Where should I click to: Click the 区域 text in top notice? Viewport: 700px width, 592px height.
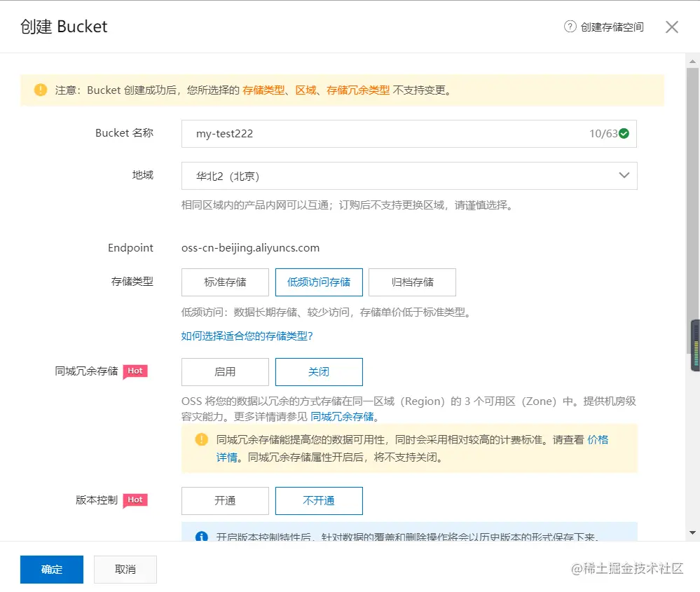(306, 90)
